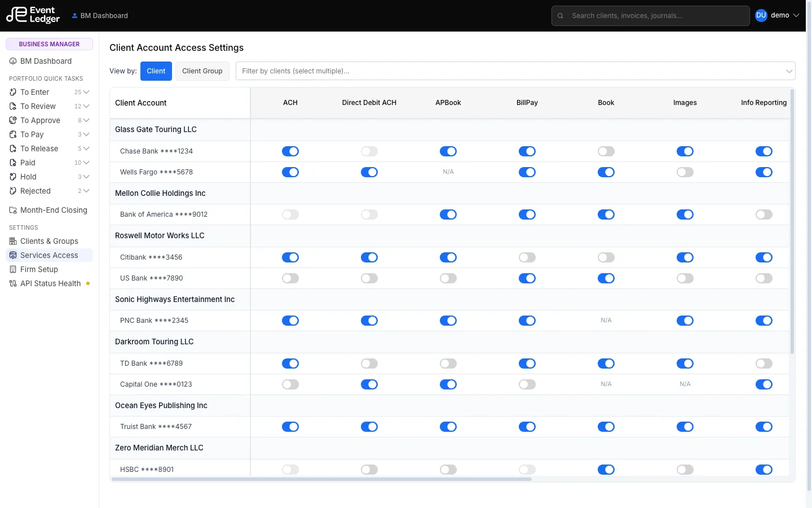This screenshot has width=812, height=508.
Task: Open API Status Health page
Action: 49,283
